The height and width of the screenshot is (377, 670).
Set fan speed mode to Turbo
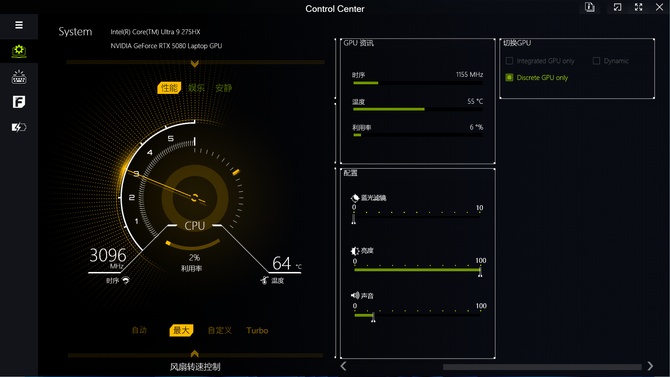(257, 330)
